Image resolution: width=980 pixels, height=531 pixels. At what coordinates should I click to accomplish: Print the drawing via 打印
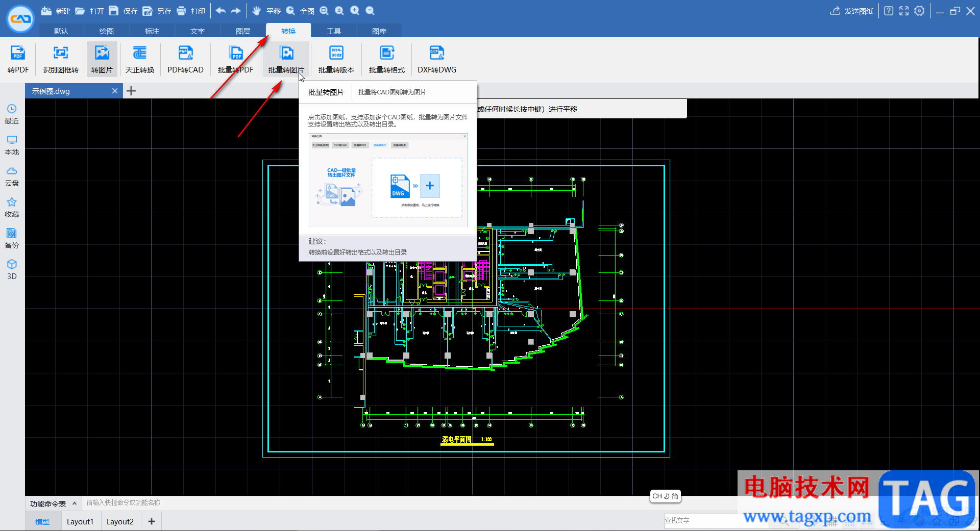point(190,11)
